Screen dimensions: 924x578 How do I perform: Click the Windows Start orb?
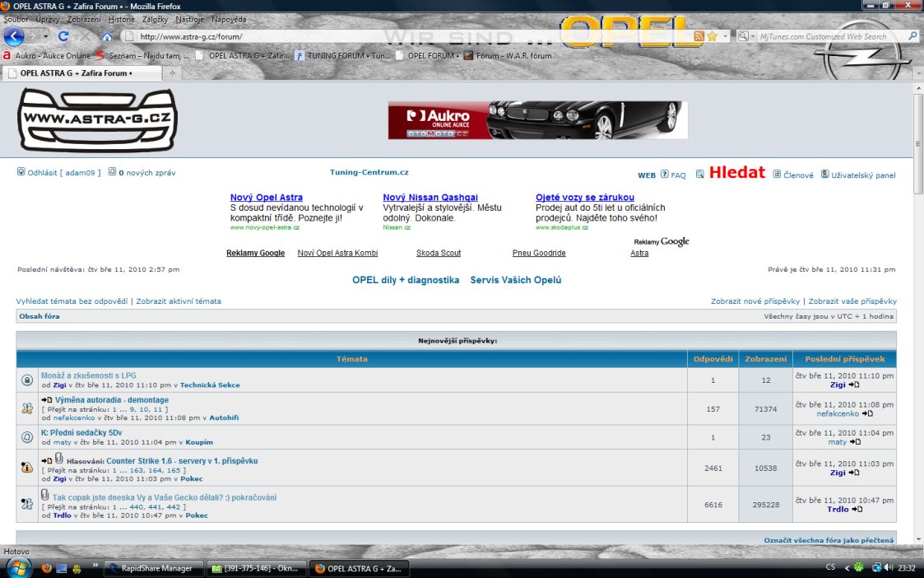point(18,567)
